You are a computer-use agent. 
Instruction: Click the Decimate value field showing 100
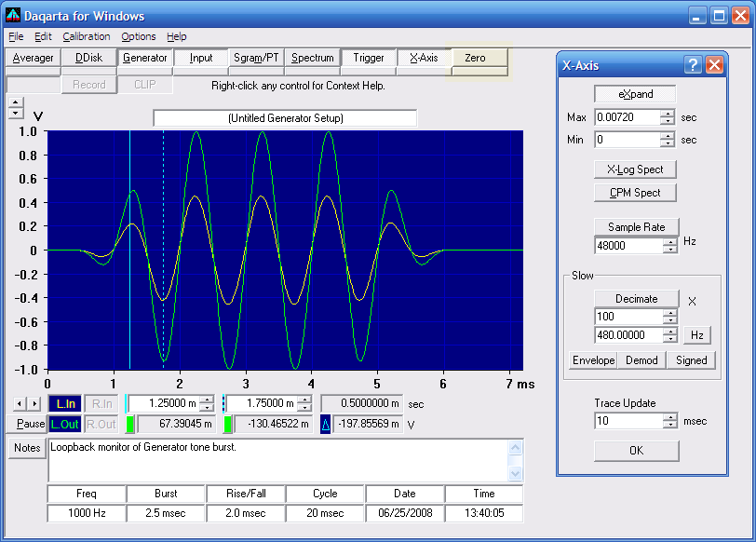[x=629, y=317]
